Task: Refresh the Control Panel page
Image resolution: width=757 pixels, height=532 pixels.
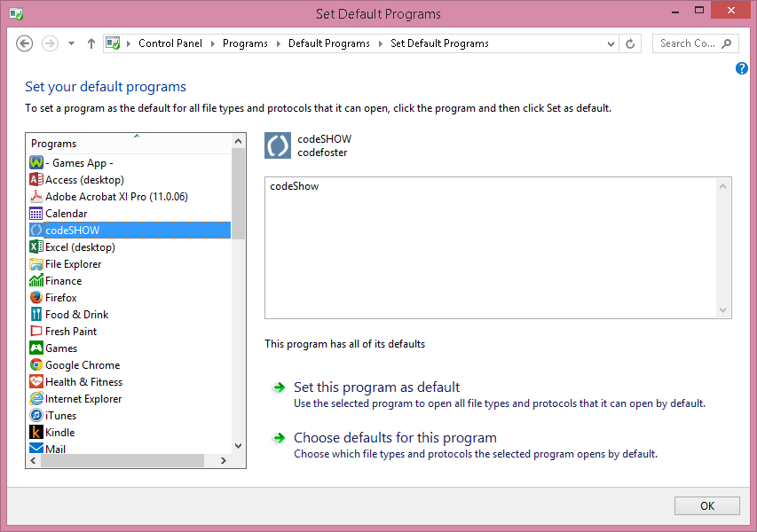Action: [x=630, y=44]
